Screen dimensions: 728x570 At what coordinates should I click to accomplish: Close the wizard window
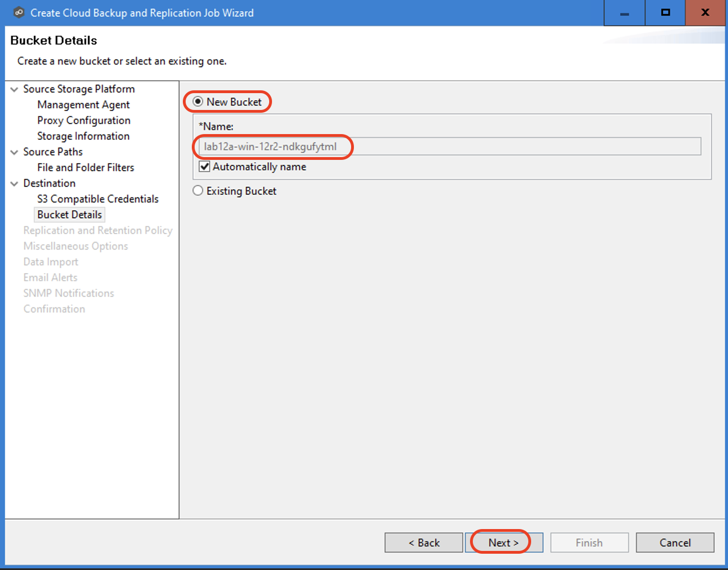click(706, 13)
